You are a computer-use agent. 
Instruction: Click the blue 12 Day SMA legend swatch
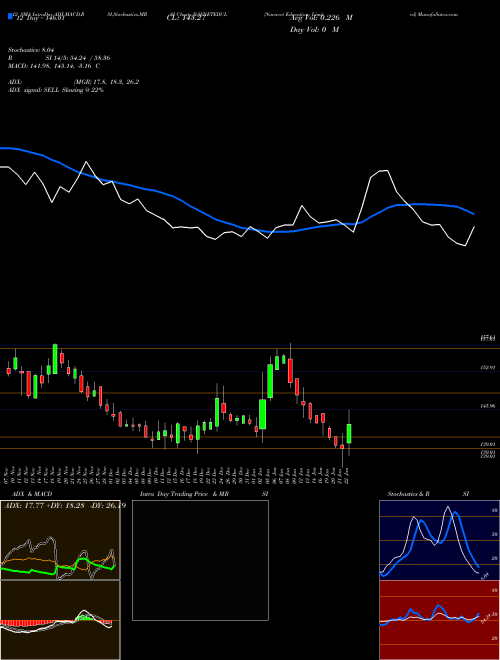pos(10,16)
